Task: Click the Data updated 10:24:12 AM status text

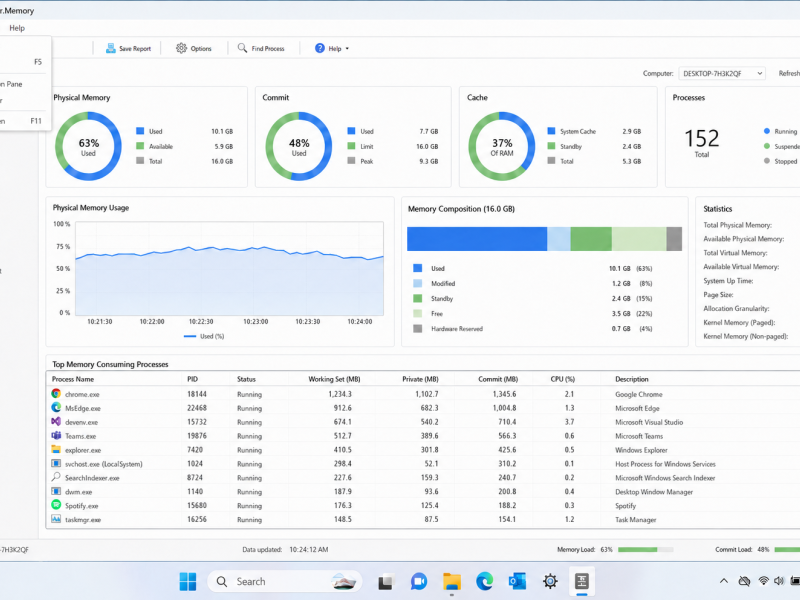Action: pyautogui.click(x=285, y=549)
